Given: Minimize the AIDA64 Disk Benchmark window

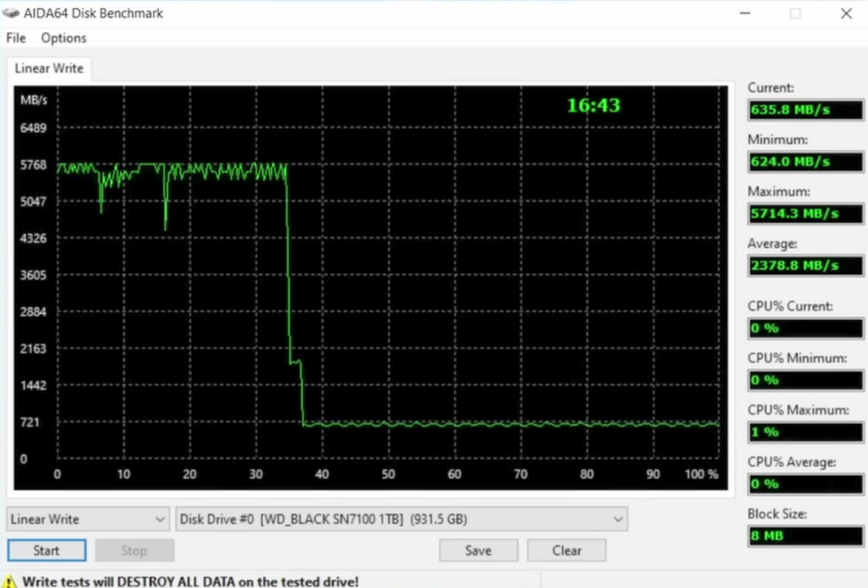Looking at the screenshot, I should click(745, 14).
